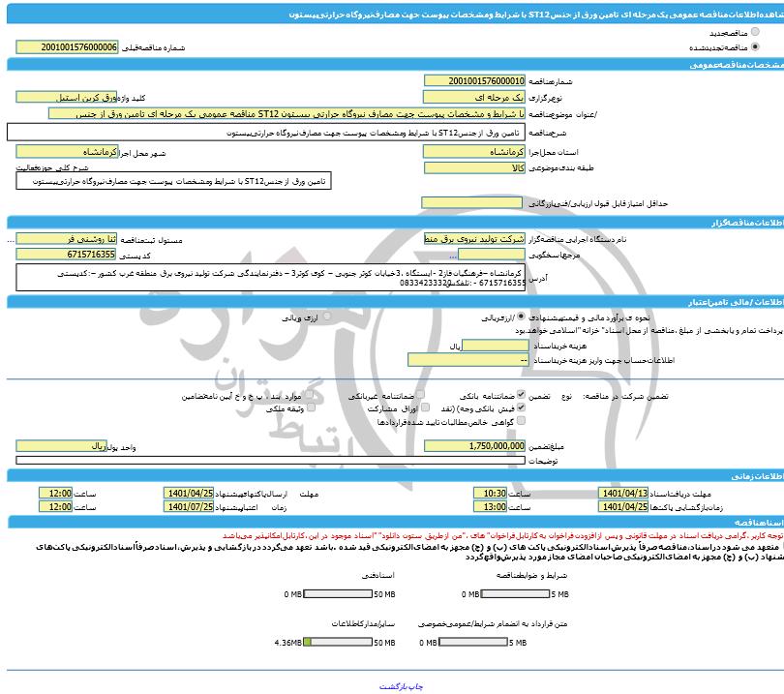Choose the ارزی/ریالی estimate option
This screenshot has width=784, height=694.
tap(524, 317)
